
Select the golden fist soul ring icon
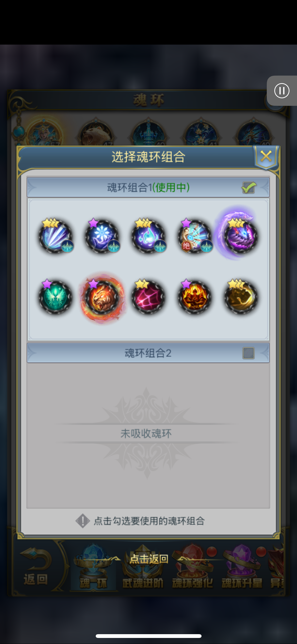pos(241,297)
